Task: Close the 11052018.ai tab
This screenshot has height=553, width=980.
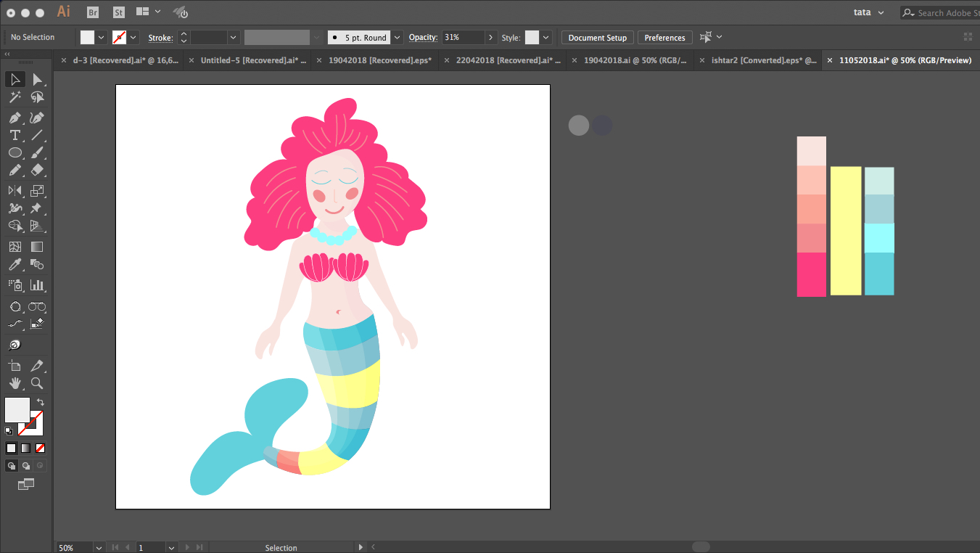Action: (830, 60)
